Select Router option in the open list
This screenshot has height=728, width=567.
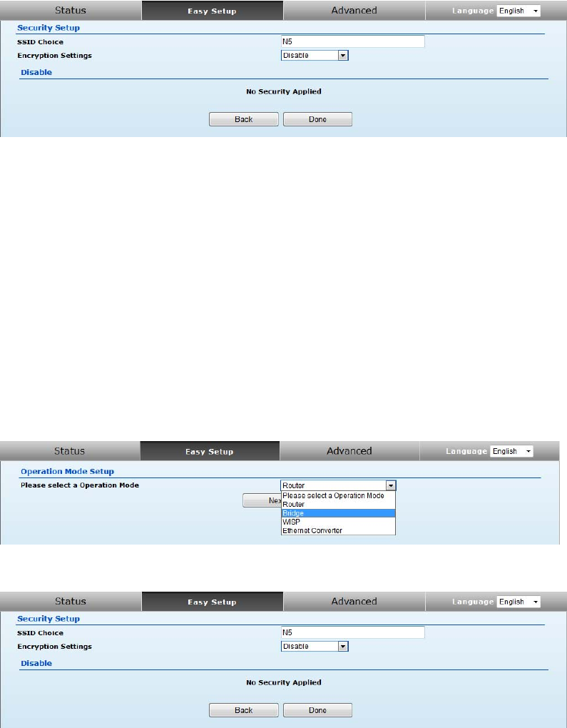coord(338,504)
